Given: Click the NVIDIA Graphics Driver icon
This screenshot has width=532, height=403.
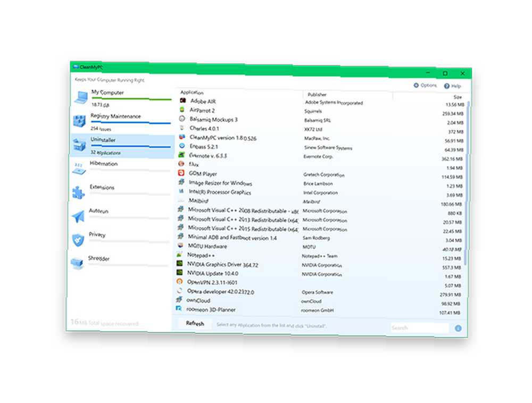Looking at the screenshot, I should [x=180, y=263].
